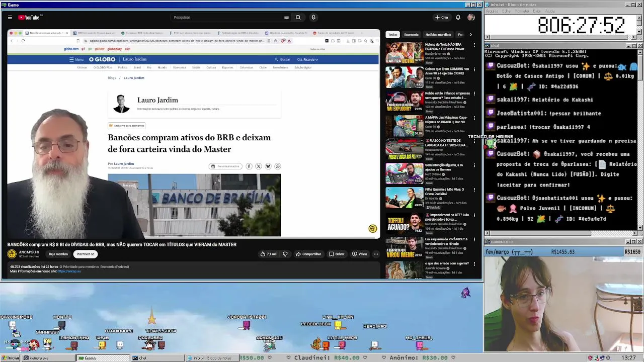The height and width of the screenshot is (362, 644).
Task: Open options for 'Filha Quema a Mãe Viva' video
Action: click(x=474, y=191)
